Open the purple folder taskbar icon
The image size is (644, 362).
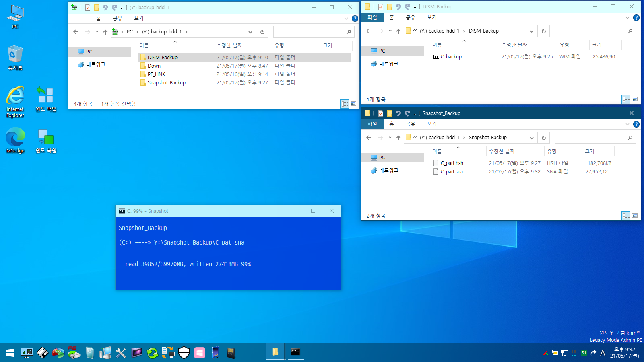tap(137, 353)
